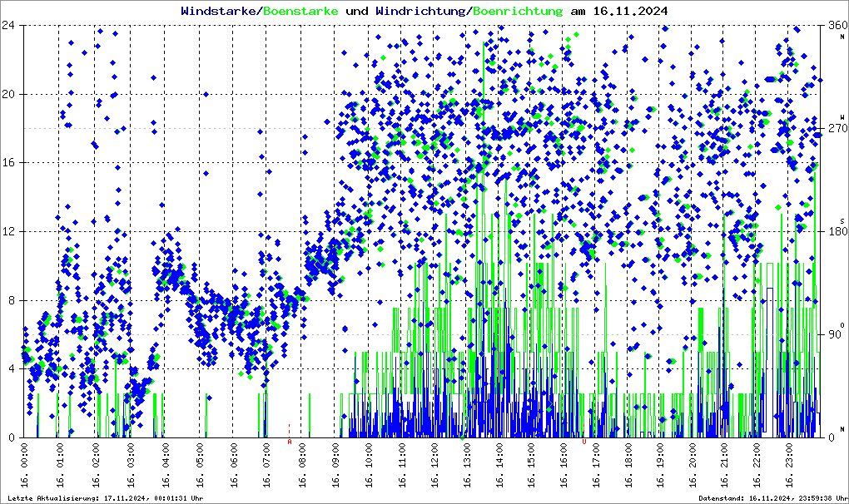Click the '180' degree label on the right axis

tap(835, 232)
